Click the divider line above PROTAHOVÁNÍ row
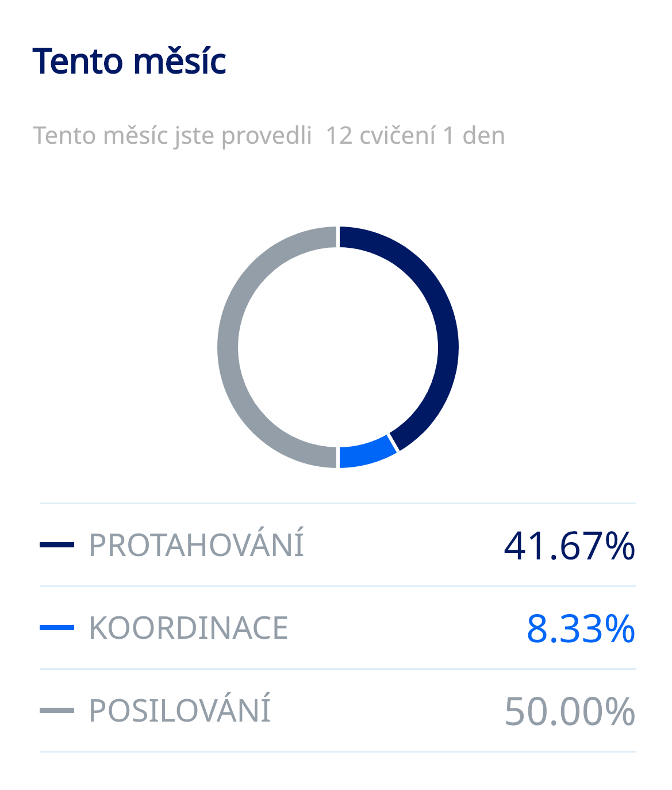Image resolution: width=672 pixels, height=790 pixels. pyautogui.click(x=338, y=503)
